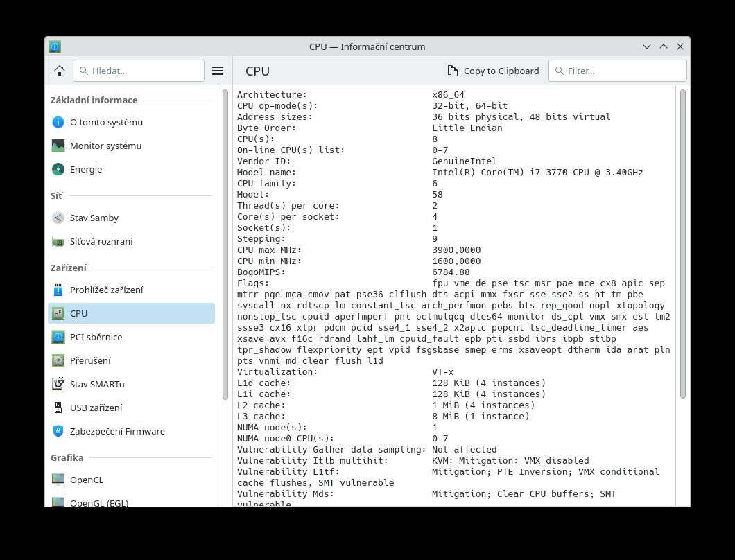Click the app icon in title bar
This screenshot has width=735, height=560.
click(x=55, y=46)
